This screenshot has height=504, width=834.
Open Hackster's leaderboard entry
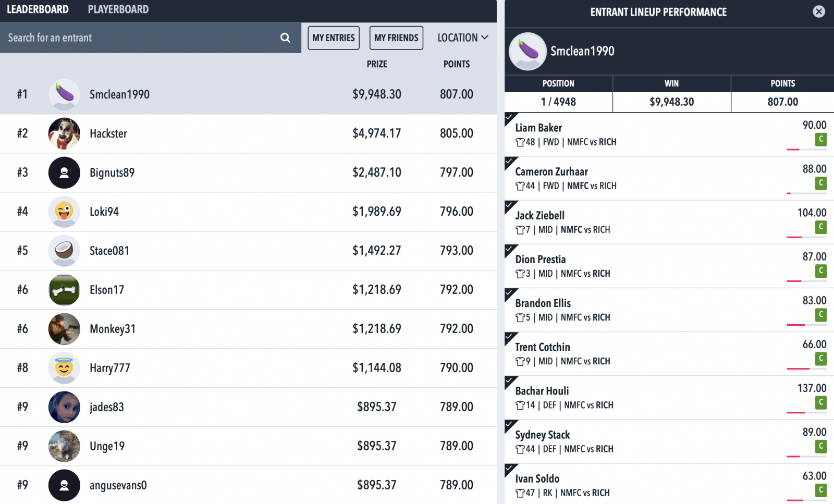tap(248, 133)
